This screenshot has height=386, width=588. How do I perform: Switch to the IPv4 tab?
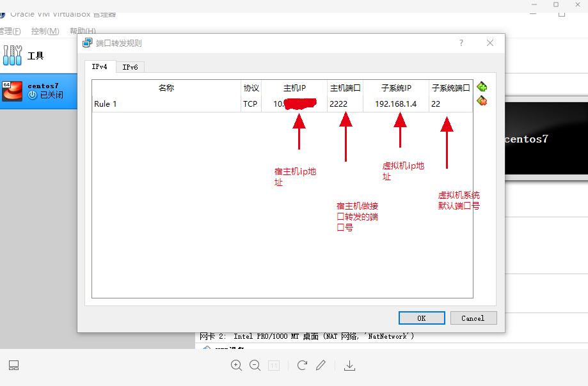(x=100, y=66)
